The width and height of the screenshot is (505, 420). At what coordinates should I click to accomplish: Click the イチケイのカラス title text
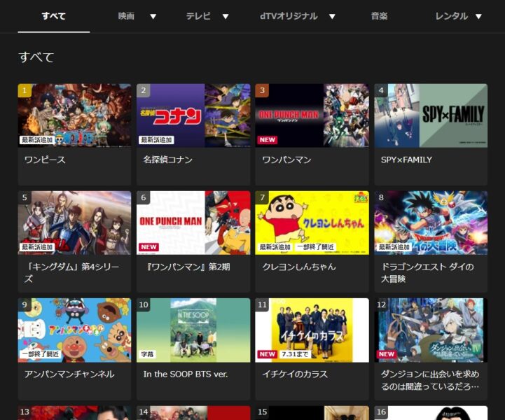coord(295,374)
